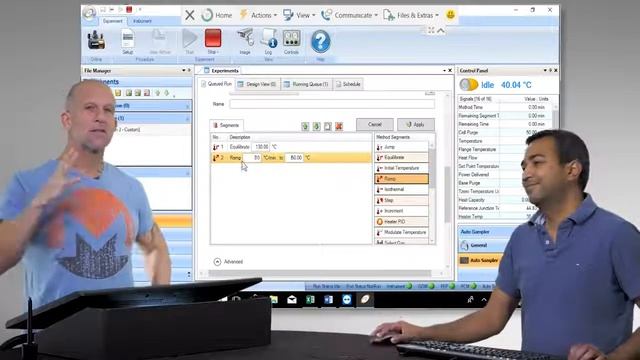Screen dimensions: 640x360
Task: Go to the Home menu
Action: (217, 15)
